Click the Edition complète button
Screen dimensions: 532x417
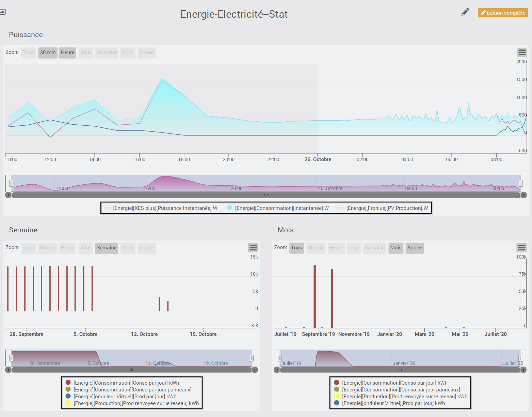click(x=503, y=13)
